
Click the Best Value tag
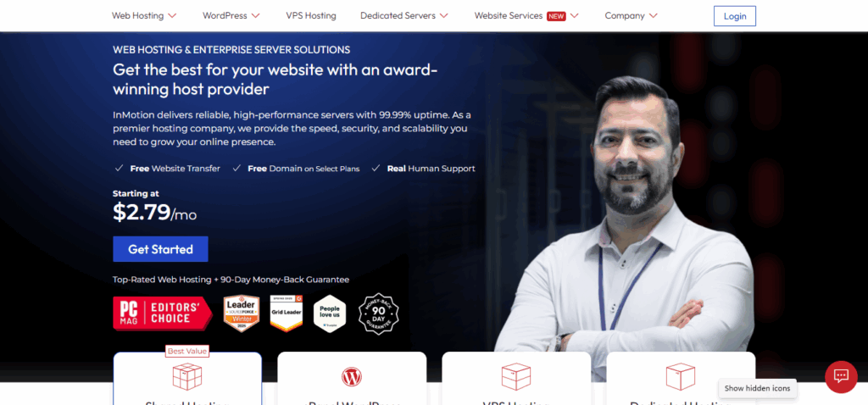click(x=187, y=351)
